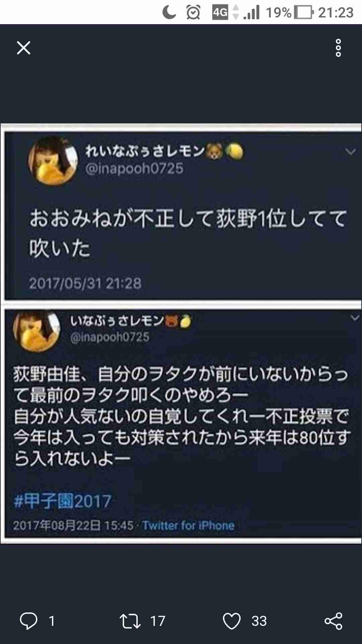The image size is (362, 644).
Task: Expand chevron on the second tweet
Action: pyautogui.click(x=355, y=317)
